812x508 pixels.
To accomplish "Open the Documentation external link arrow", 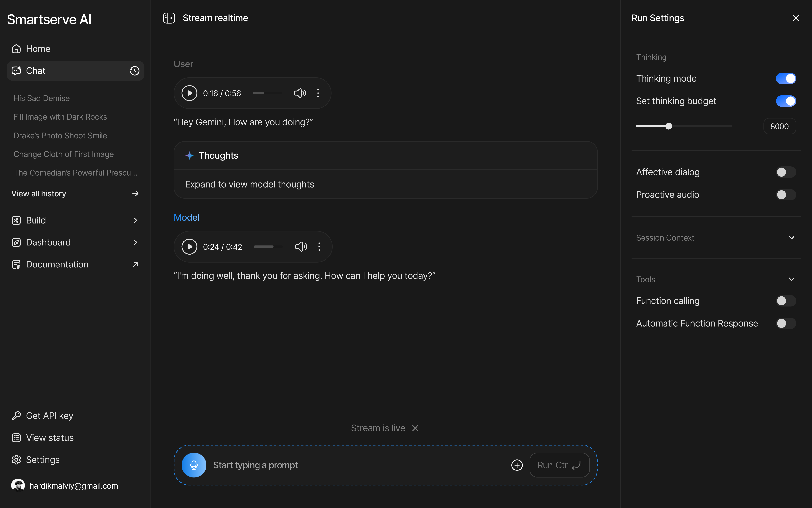I will (x=135, y=264).
